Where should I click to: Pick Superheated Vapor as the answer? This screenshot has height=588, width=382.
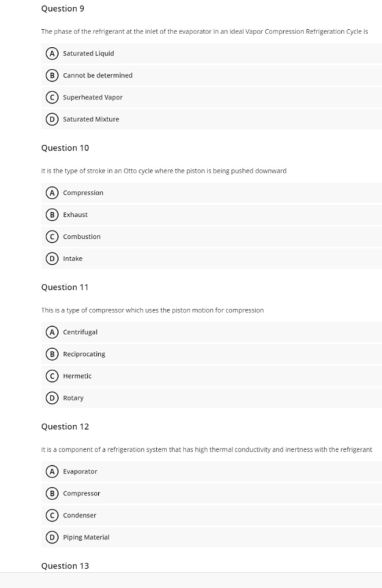211,97
